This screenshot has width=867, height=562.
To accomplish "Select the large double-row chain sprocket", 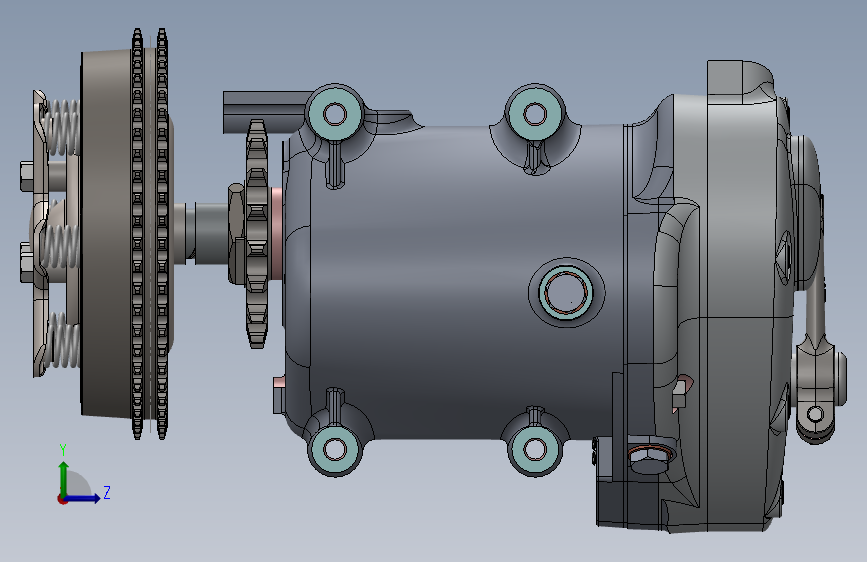I will (149, 234).
